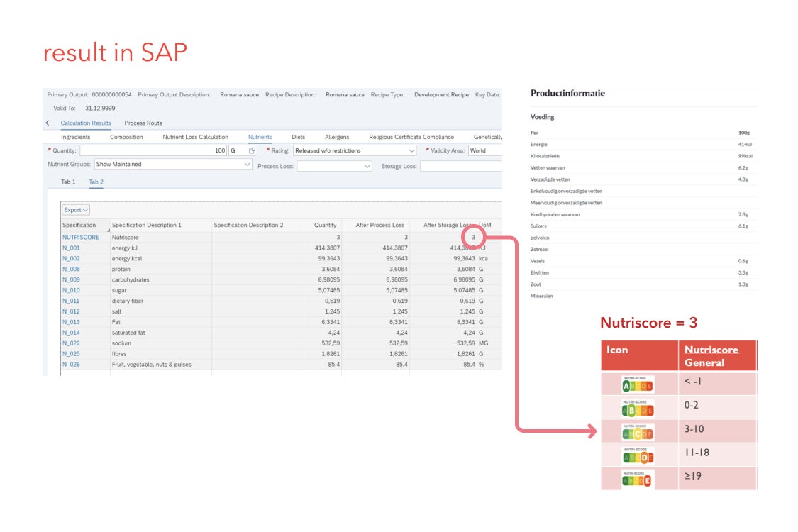Click the Nutri-Score B icon
Viewport: 798px width, 532px height.
[x=637, y=408]
